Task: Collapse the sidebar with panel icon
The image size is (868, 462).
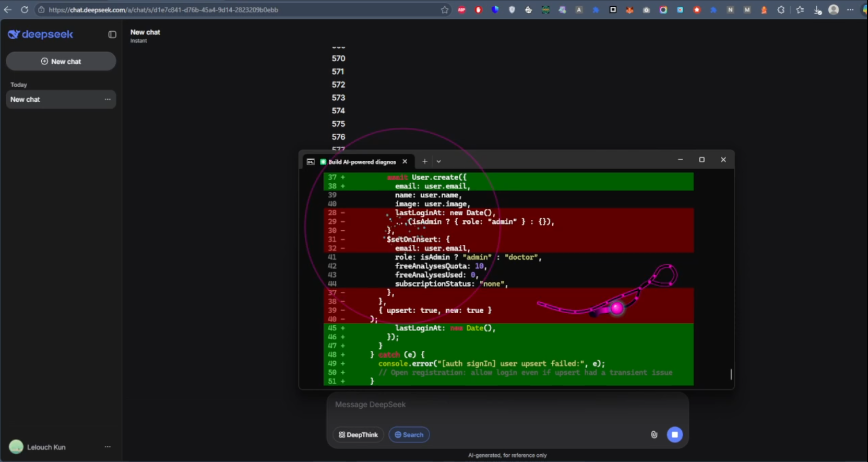Action: 112,34
